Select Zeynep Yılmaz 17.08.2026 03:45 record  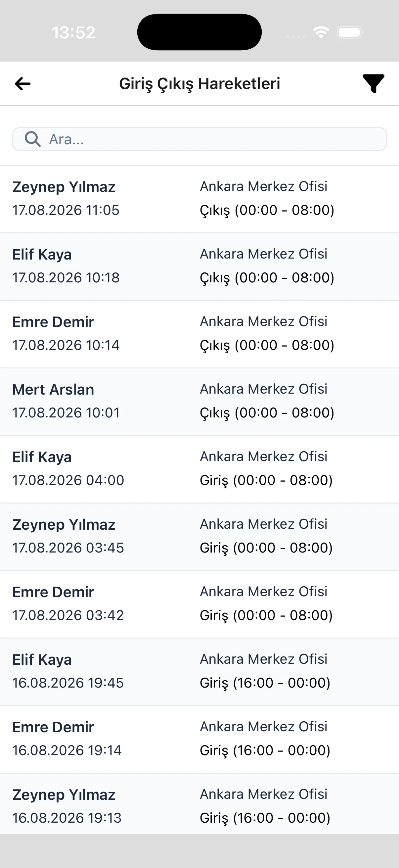(x=199, y=537)
